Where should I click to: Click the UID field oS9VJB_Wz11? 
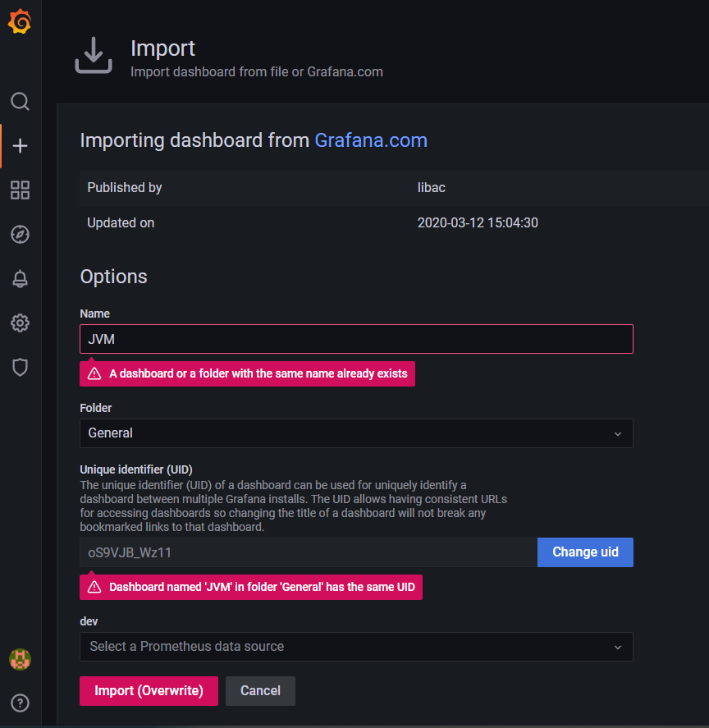(309, 552)
